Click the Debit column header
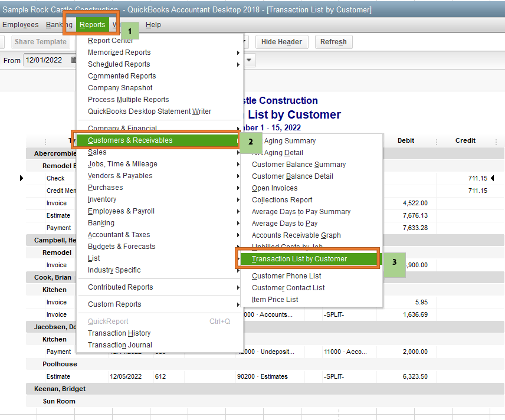 (406, 141)
